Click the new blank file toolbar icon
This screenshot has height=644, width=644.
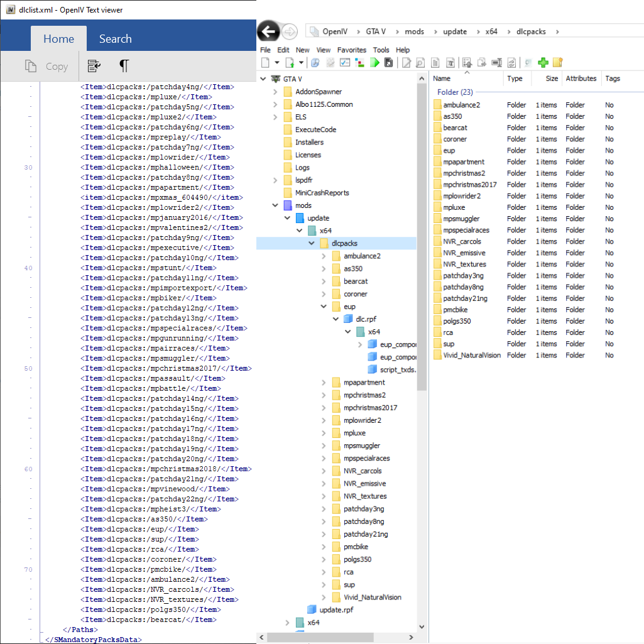(265, 63)
